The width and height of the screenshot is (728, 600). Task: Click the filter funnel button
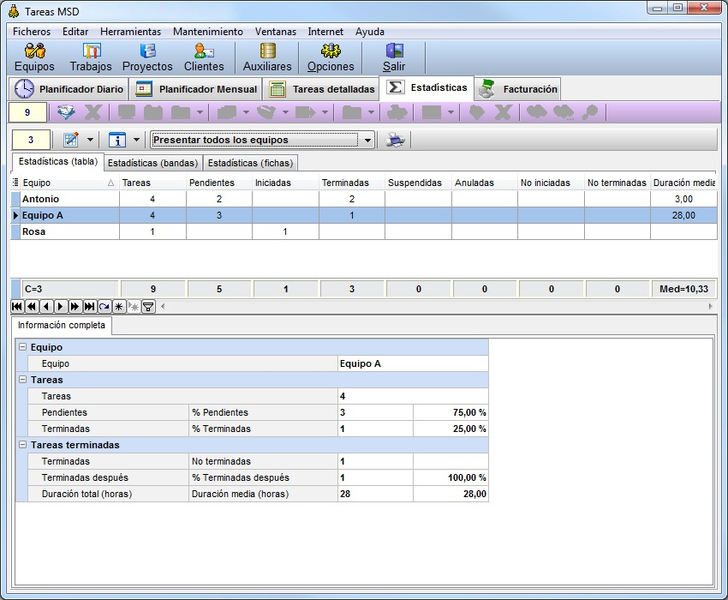pos(148,307)
